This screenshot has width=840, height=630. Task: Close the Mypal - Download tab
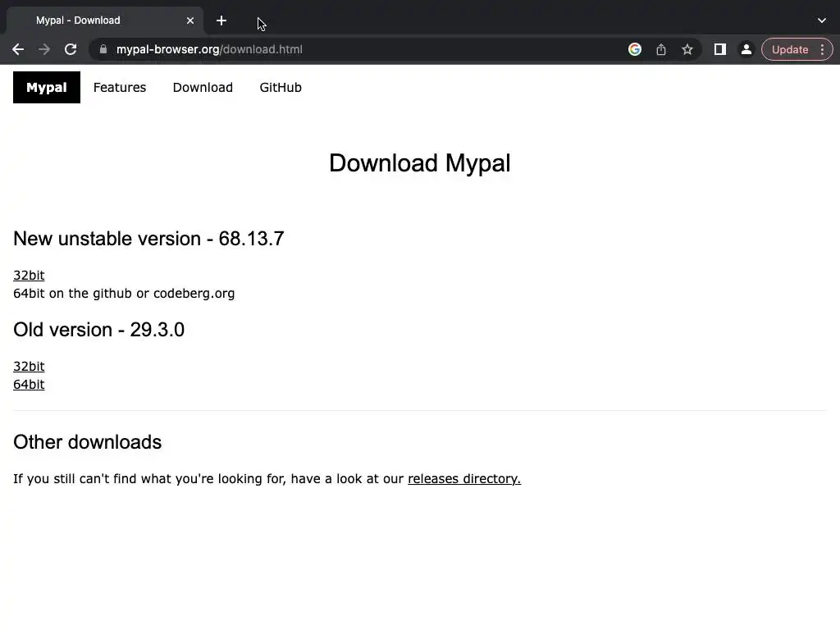click(190, 21)
